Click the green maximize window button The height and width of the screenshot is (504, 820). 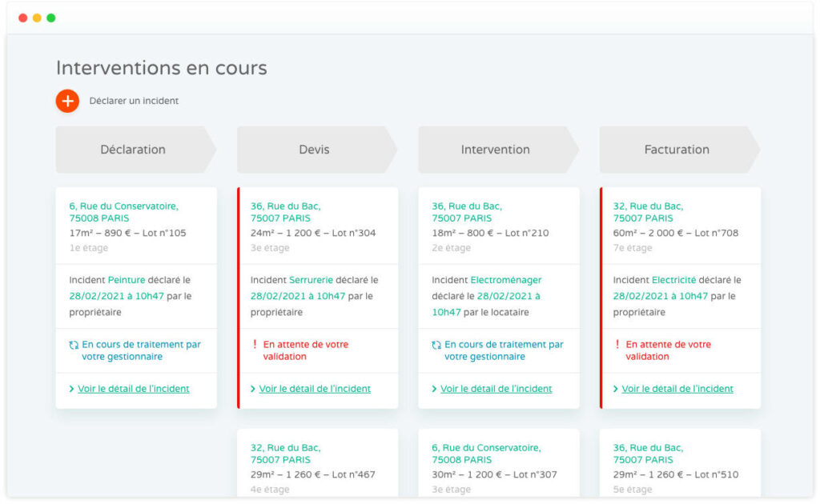pyautogui.click(x=51, y=18)
